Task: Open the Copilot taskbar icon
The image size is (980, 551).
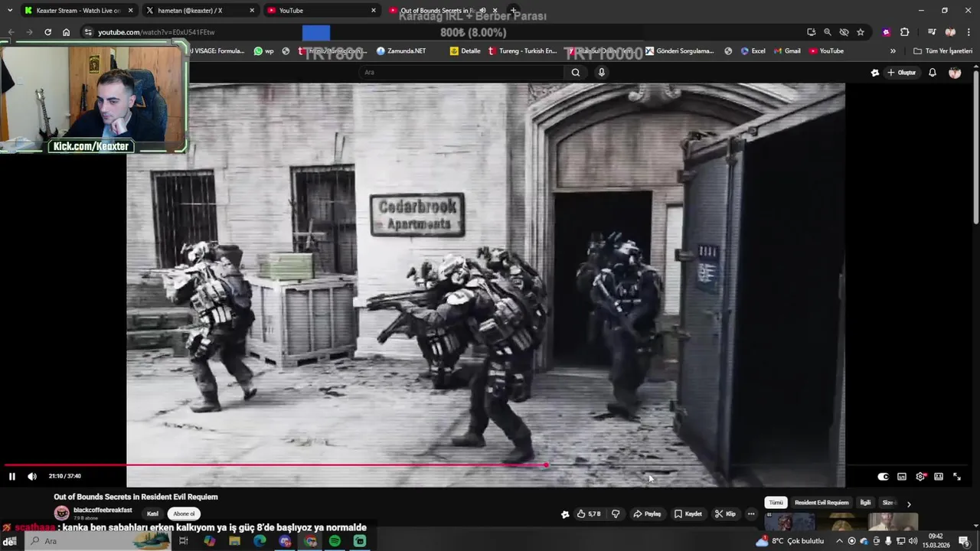Action: pyautogui.click(x=209, y=541)
